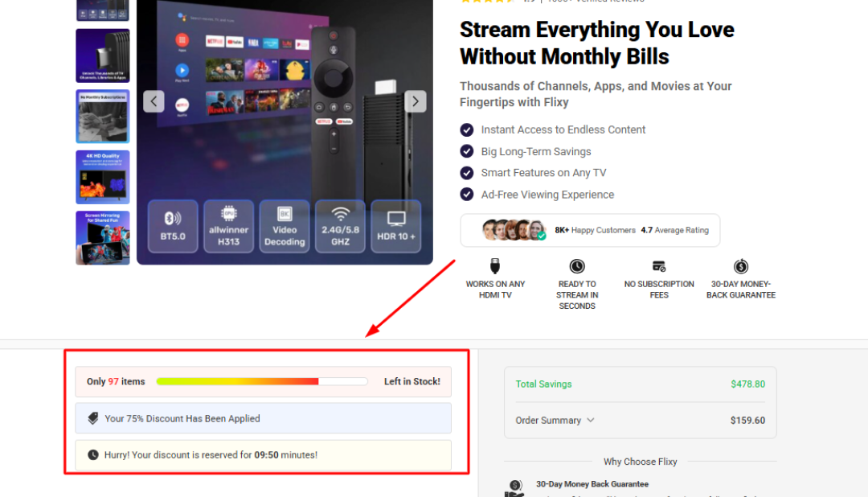Click the discount reserved countdown message

pyautogui.click(x=211, y=455)
